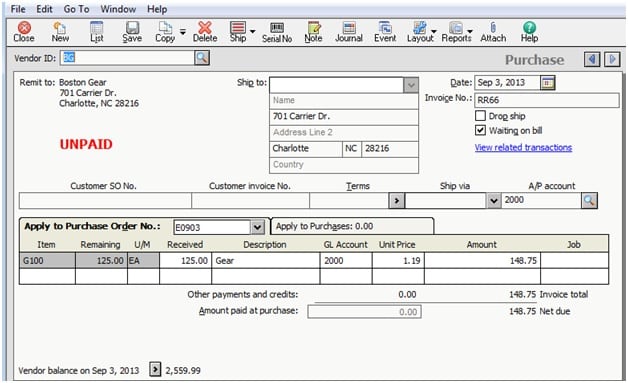Click the Country field
Image resolution: width=628 pixels, height=383 pixels.
(344, 165)
